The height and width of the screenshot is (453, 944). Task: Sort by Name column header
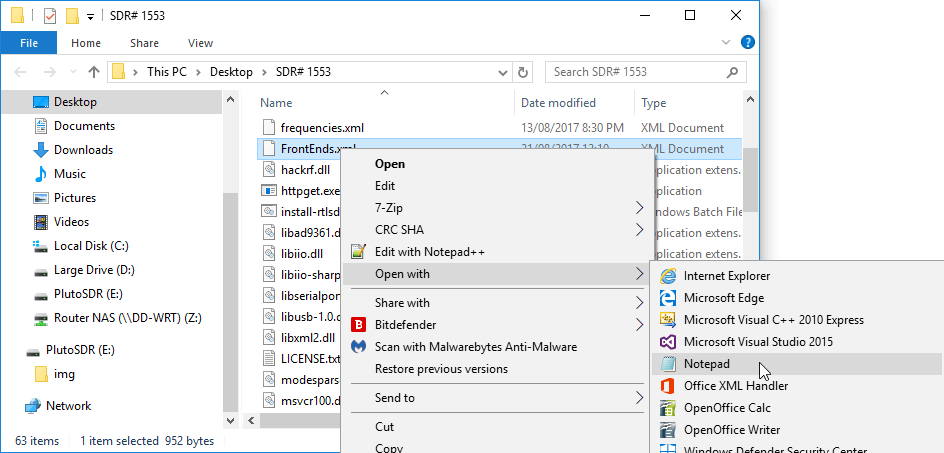point(276,103)
